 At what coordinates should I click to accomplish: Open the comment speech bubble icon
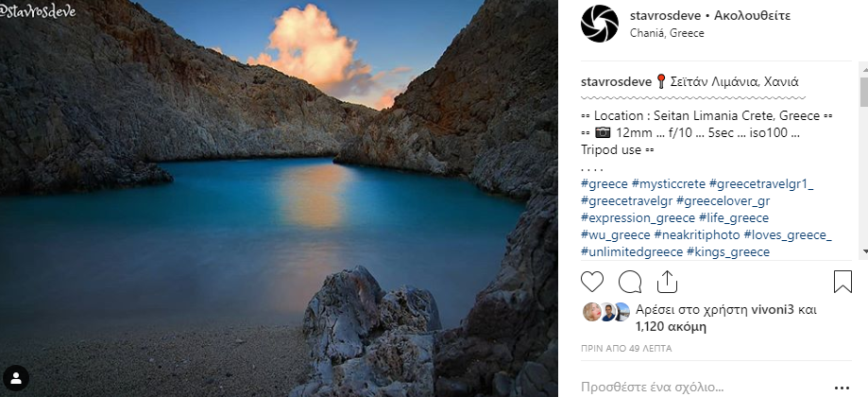coord(629,282)
